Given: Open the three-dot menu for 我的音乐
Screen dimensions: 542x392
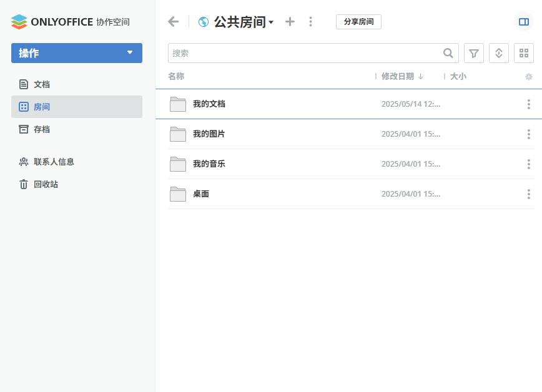Looking at the screenshot, I should (528, 164).
